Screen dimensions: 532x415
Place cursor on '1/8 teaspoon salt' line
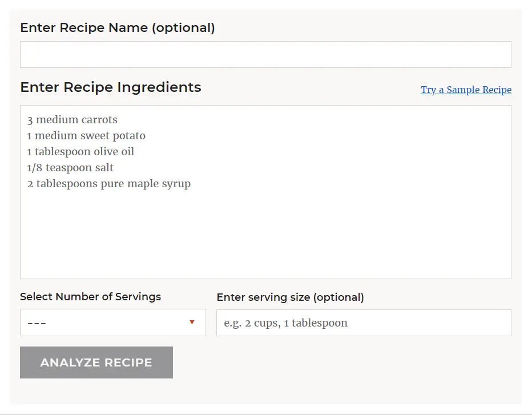[x=70, y=168]
